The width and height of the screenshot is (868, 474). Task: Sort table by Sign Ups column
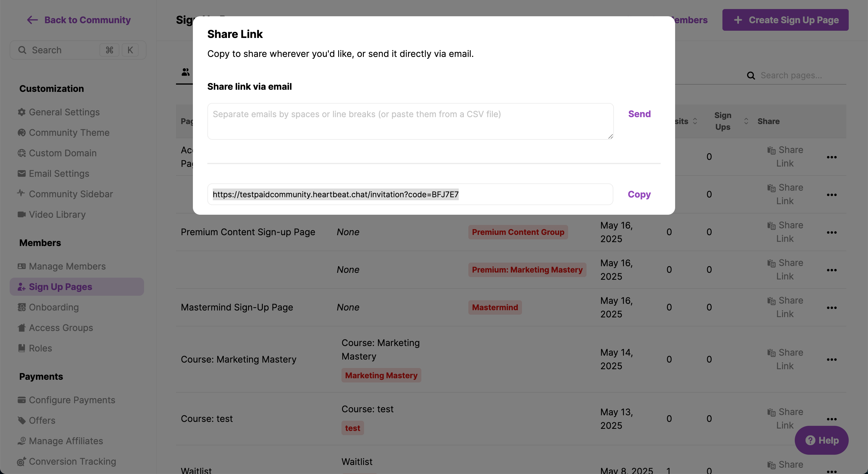tap(746, 121)
